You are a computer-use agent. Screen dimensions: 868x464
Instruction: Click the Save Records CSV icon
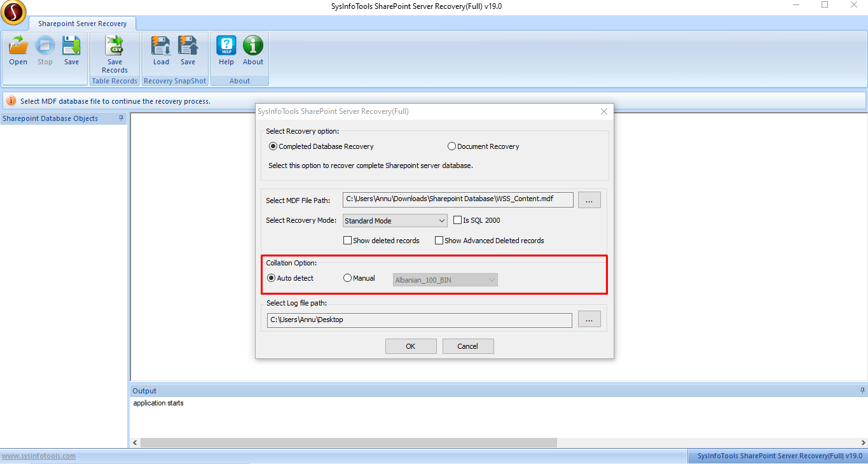tap(114, 46)
